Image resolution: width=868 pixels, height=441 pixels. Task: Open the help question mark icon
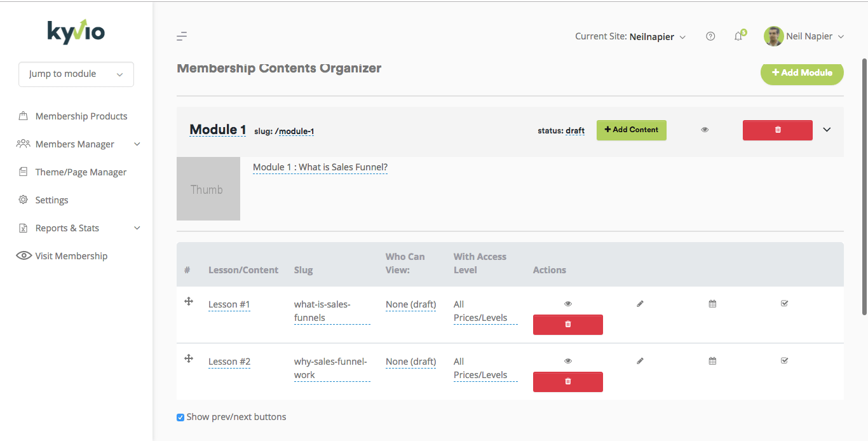click(710, 36)
